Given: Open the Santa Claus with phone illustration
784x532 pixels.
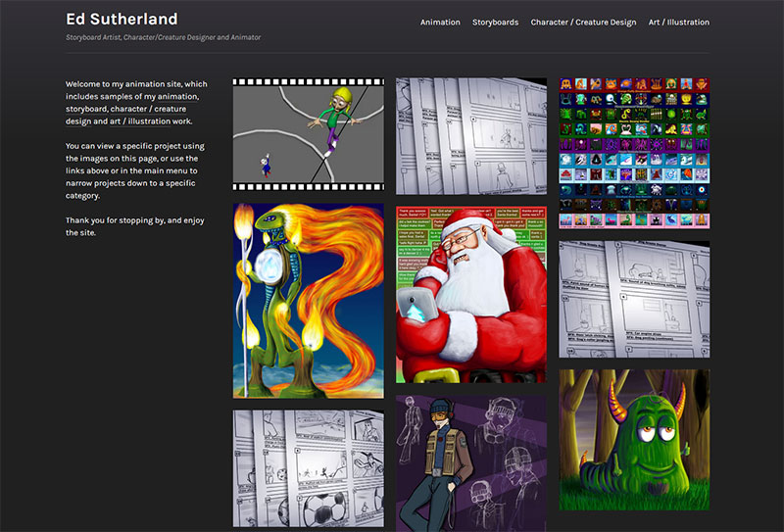Looking at the screenshot, I should pos(471,295).
